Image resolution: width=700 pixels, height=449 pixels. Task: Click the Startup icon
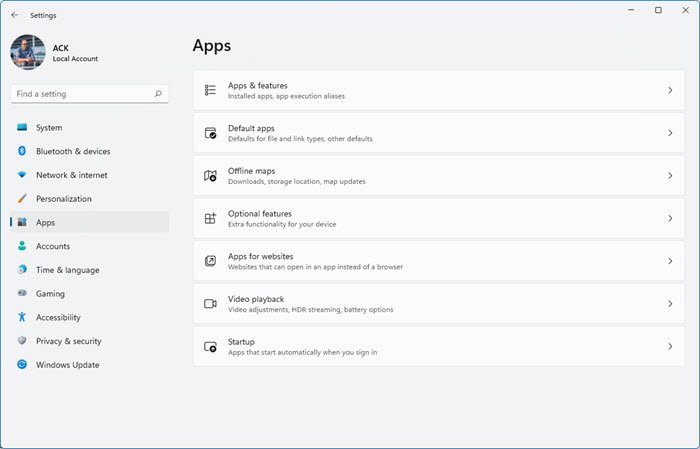[x=210, y=346]
